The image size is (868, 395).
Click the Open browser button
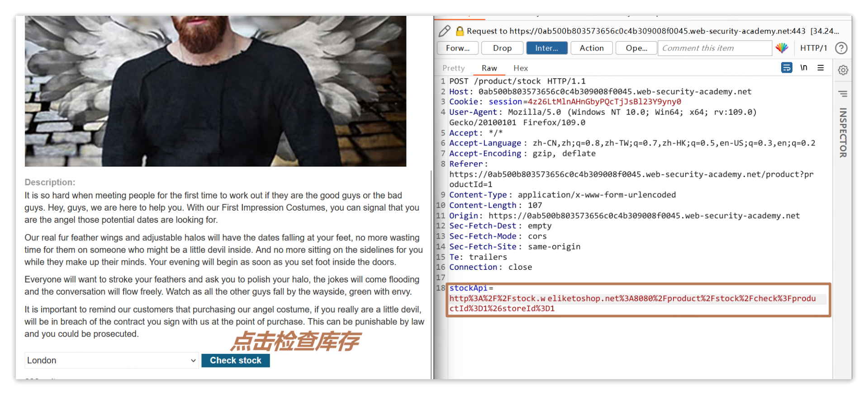(x=636, y=48)
